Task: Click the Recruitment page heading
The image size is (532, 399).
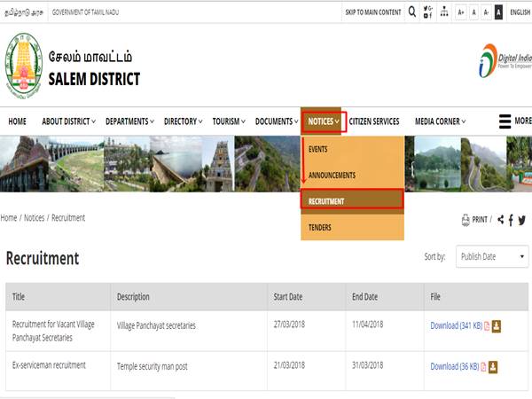Action: tap(43, 258)
